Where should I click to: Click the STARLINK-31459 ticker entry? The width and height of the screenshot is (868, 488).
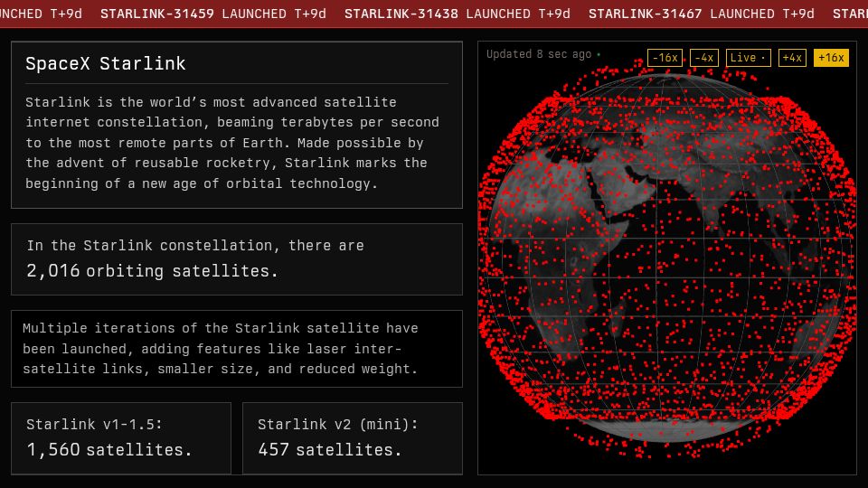(x=213, y=14)
